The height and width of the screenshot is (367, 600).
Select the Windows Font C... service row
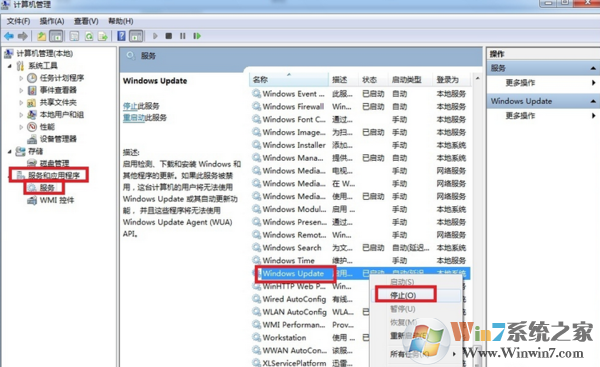pos(360,119)
